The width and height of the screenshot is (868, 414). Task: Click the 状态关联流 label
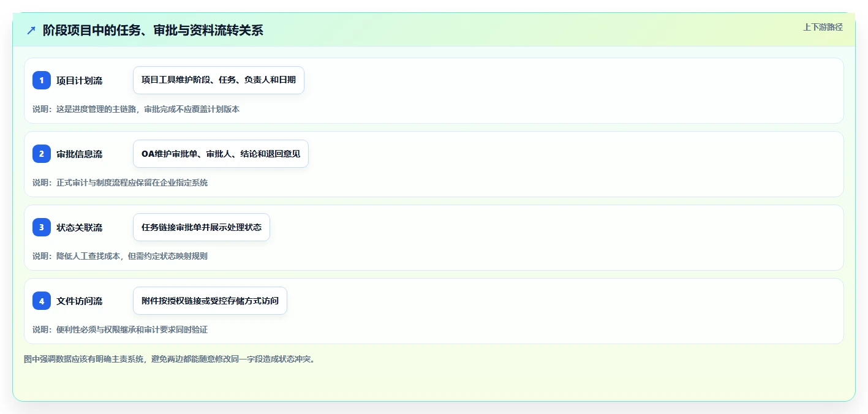pyautogui.click(x=80, y=227)
